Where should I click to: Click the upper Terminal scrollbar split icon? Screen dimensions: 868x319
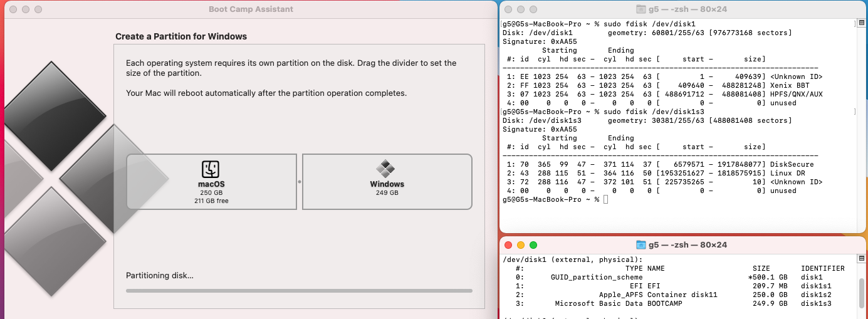[861, 23]
